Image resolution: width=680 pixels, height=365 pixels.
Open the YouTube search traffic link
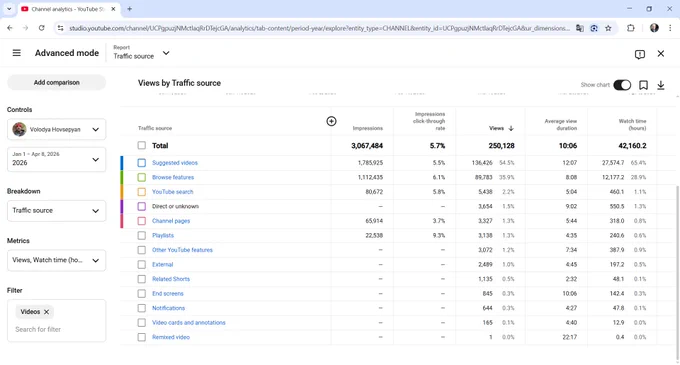click(173, 192)
